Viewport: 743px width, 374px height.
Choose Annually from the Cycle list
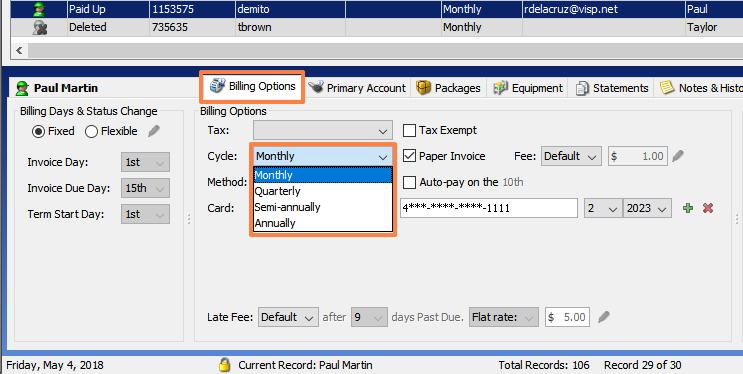tap(323, 223)
